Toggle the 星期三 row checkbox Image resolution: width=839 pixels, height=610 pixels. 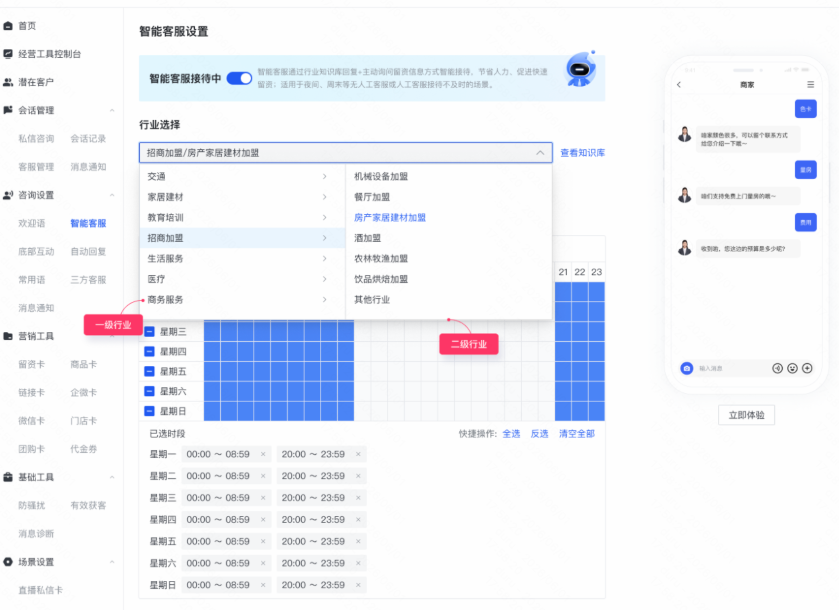tap(149, 332)
